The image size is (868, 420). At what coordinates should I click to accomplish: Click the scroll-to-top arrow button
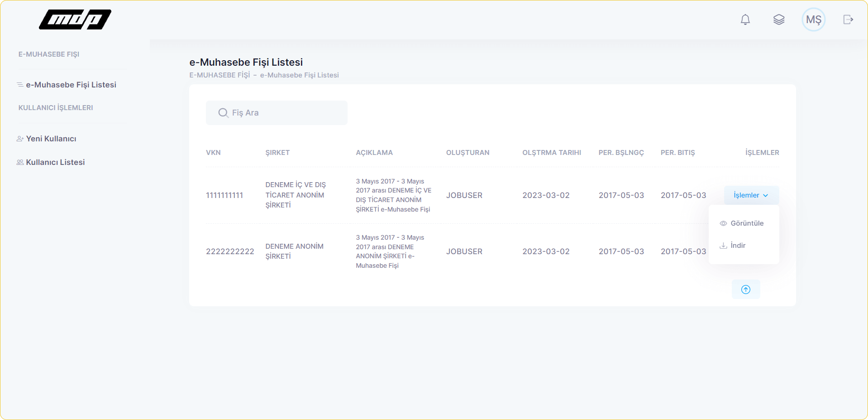click(x=745, y=290)
